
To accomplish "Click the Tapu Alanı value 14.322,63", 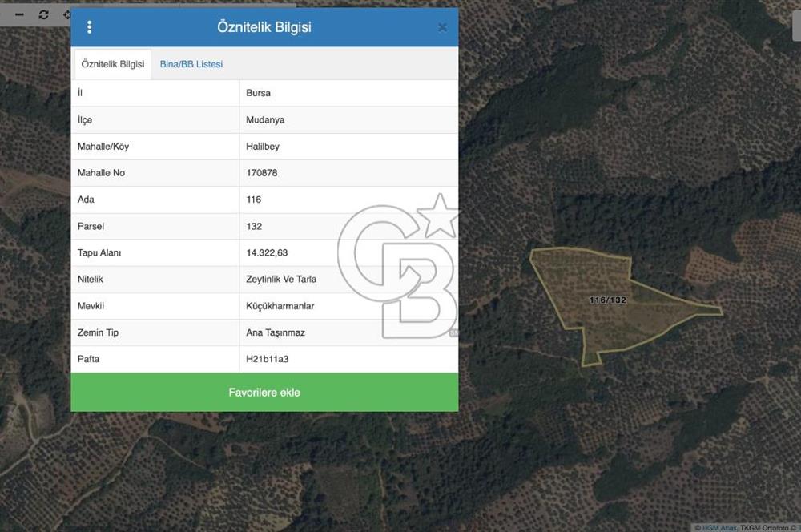I will (x=267, y=252).
